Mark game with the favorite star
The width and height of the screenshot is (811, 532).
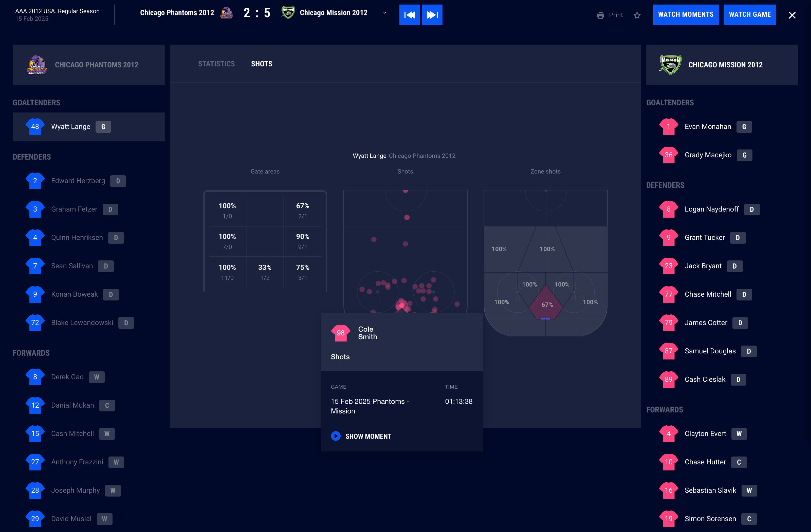[x=637, y=15]
